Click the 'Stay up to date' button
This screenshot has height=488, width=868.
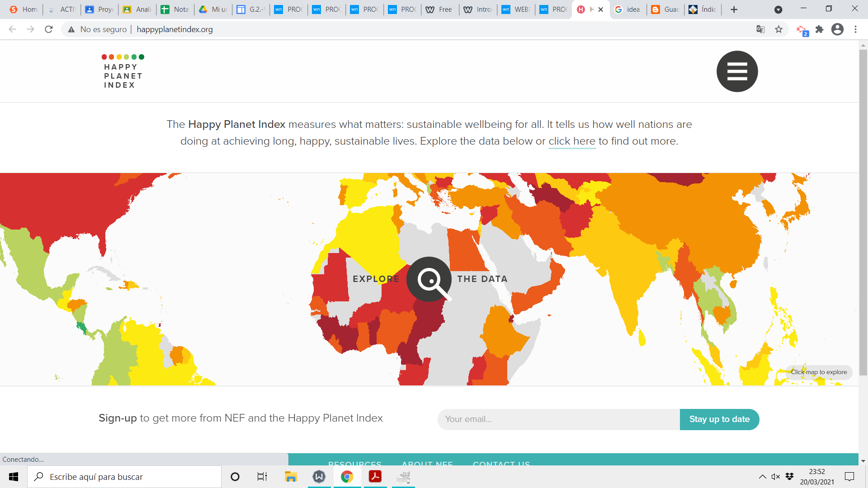pyautogui.click(x=719, y=419)
